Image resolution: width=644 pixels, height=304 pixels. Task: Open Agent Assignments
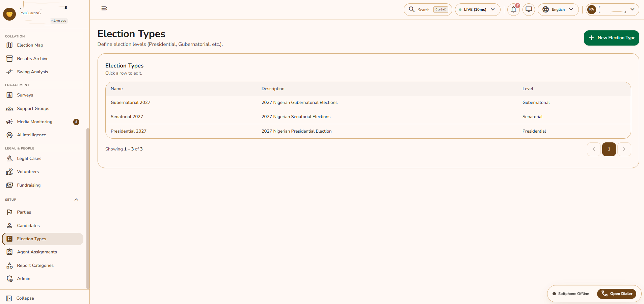(x=43, y=252)
